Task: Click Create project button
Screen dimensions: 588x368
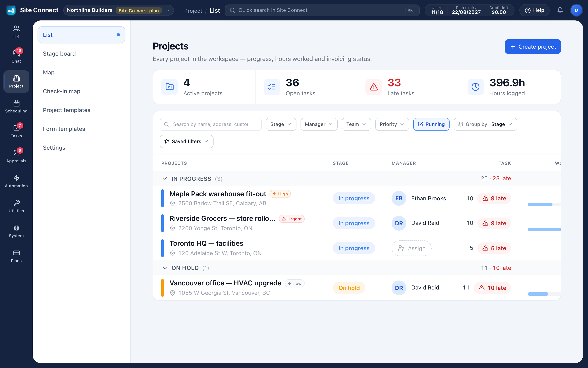Action: (x=533, y=46)
